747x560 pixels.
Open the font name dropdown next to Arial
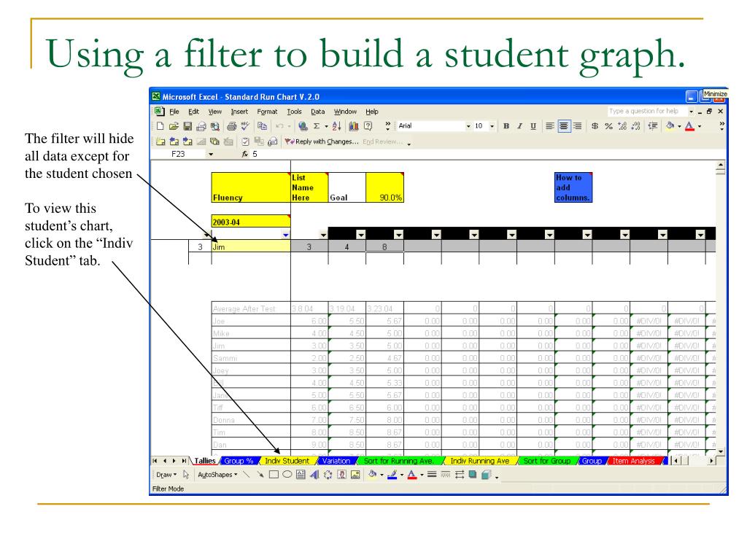point(468,126)
